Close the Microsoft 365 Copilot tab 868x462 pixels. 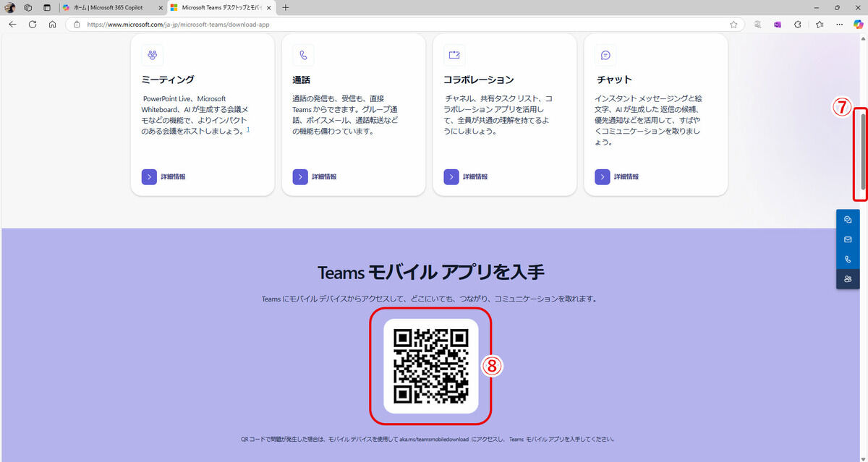tap(161, 7)
